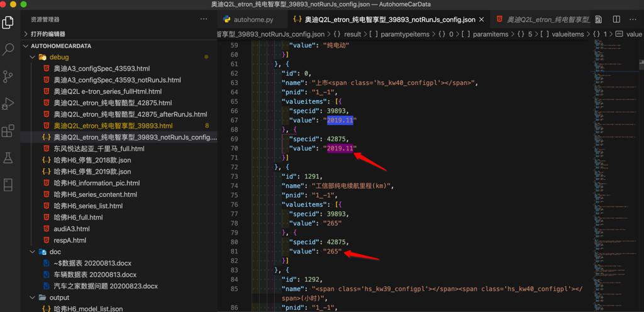The image size is (644, 312).
Task: Open 奥迪Q2L e-tron_series_fullHtml.html file
Action: [108, 91]
